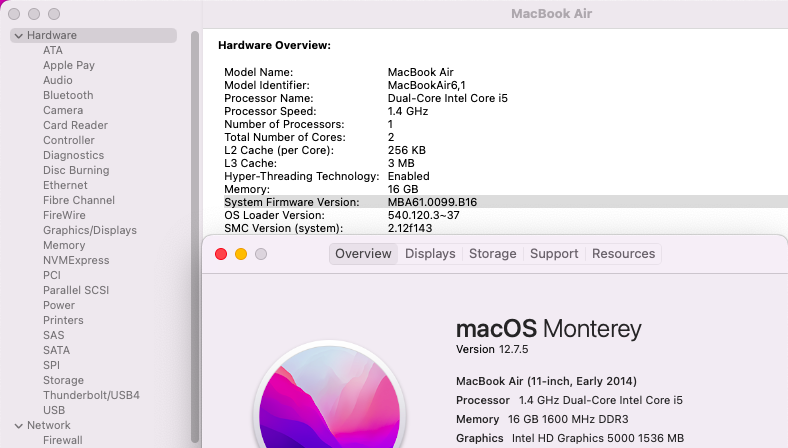Click the Memory 16 GB value in overview
Image resolution: width=788 pixels, height=448 pixels.
pyautogui.click(x=403, y=190)
